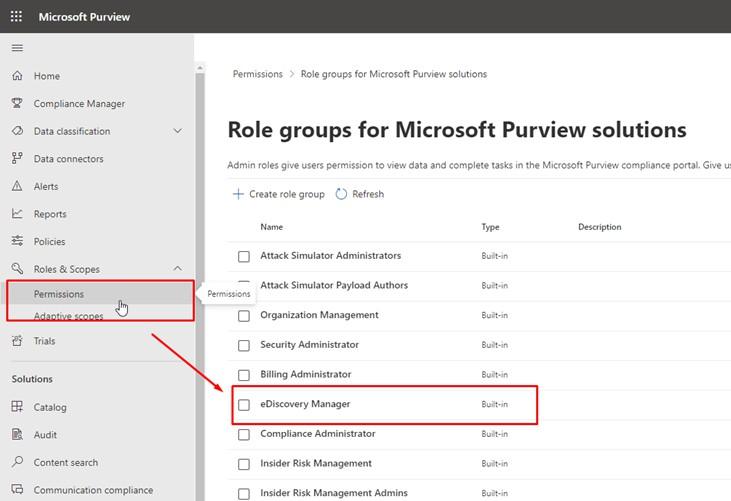
Task: Click the Permissions breadcrumb link
Action: tap(258, 74)
